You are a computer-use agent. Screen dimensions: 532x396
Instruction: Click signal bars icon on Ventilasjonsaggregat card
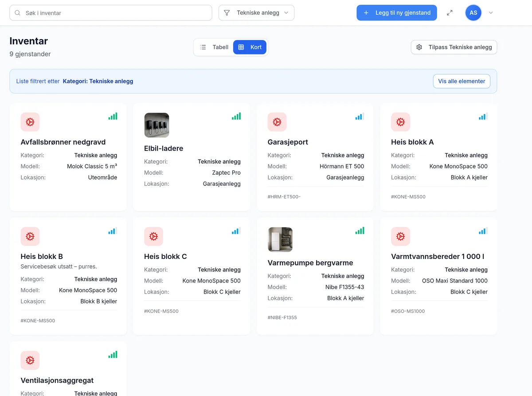click(113, 354)
